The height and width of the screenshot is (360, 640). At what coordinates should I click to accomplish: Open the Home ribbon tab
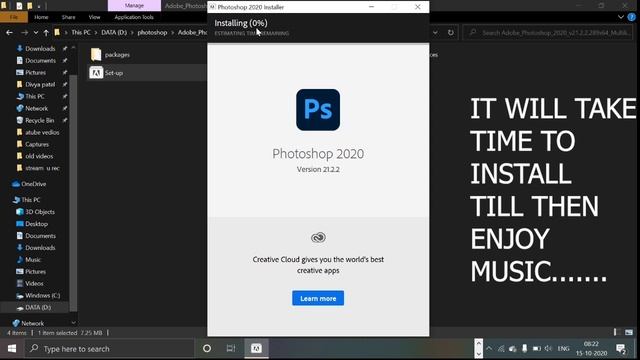point(41,17)
